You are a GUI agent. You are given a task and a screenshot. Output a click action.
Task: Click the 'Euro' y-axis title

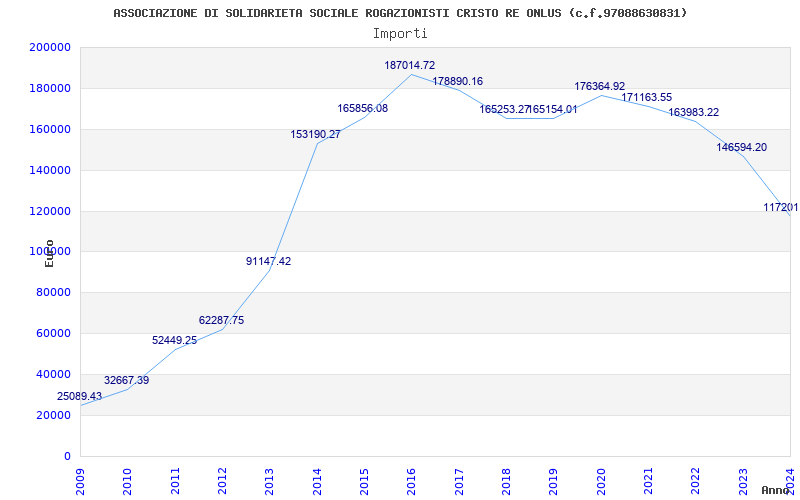(x=49, y=254)
